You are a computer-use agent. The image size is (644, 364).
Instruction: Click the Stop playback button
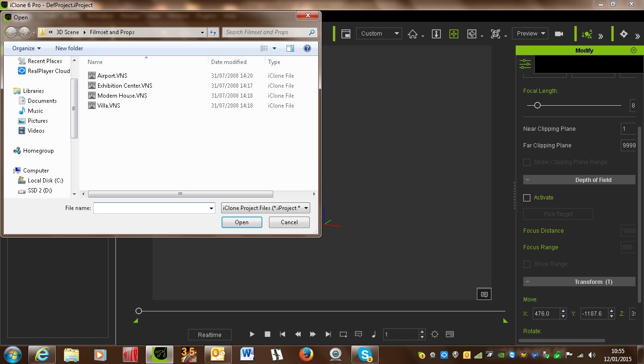(x=268, y=334)
